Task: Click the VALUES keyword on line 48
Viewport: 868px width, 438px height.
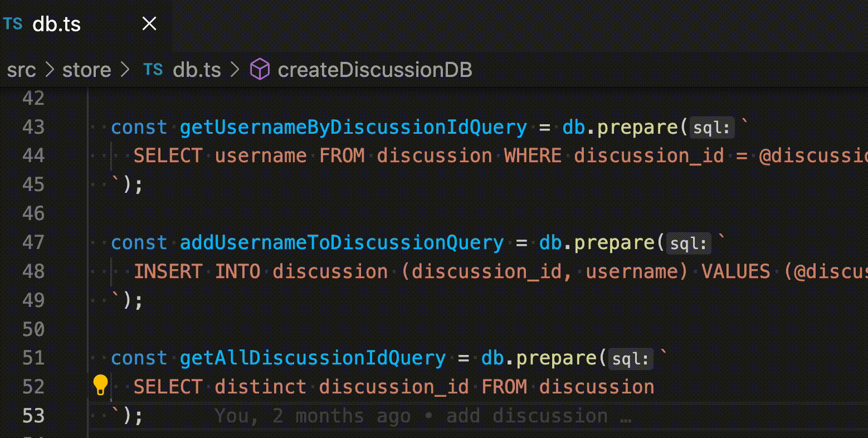Action: point(735,271)
